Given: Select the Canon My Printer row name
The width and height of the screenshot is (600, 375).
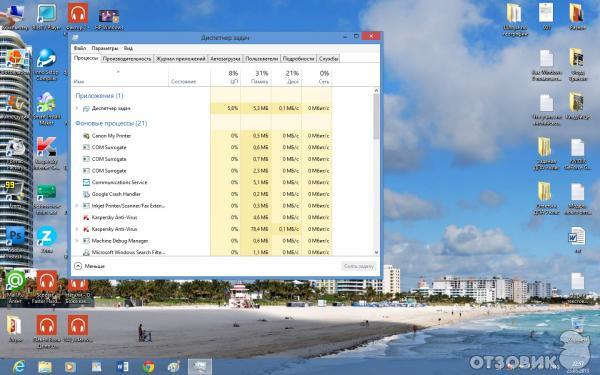Looking at the screenshot, I should 111,136.
